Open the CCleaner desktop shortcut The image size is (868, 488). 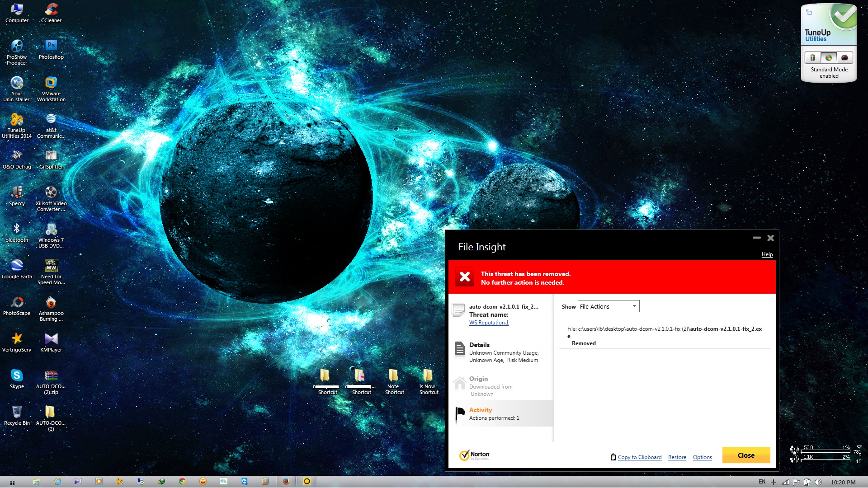click(x=51, y=13)
